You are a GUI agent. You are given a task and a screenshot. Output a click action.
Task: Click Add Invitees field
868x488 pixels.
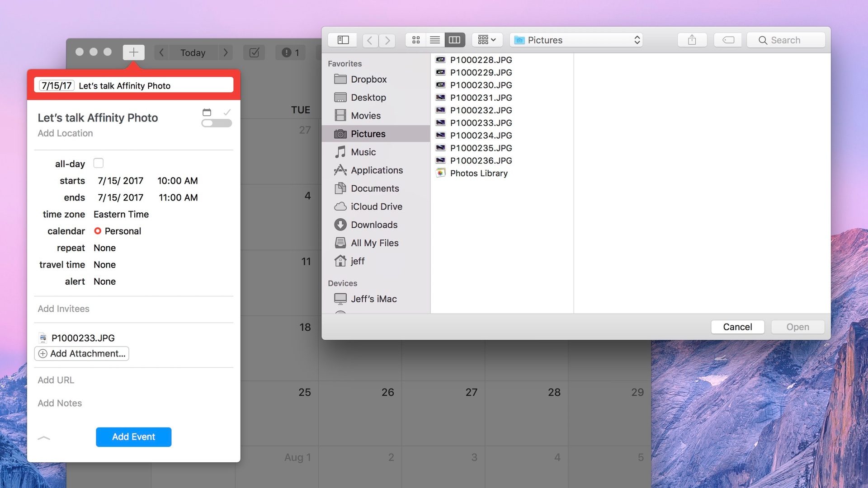(63, 309)
